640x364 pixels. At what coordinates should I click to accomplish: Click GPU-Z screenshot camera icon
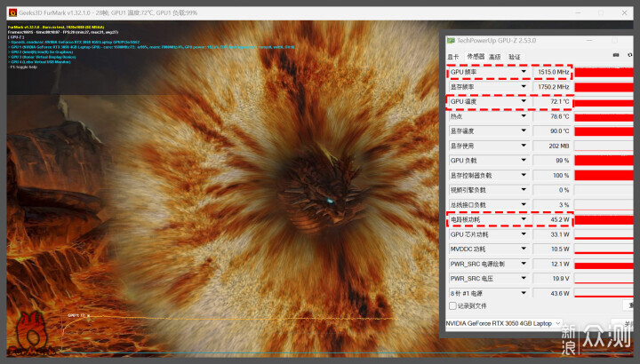[x=616, y=55]
